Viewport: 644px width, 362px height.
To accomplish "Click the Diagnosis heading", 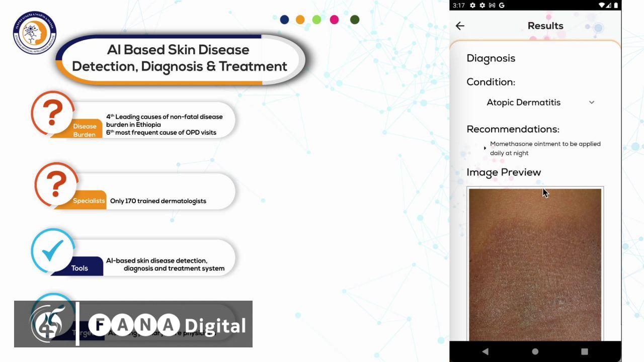I will tap(491, 58).
